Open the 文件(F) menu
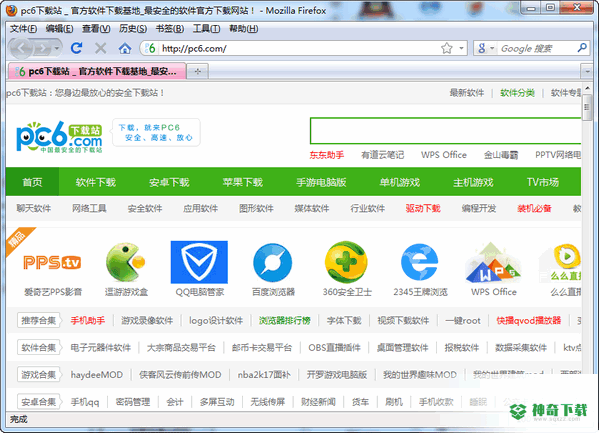Image resolution: width=599 pixels, height=433 pixels. click(x=23, y=29)
